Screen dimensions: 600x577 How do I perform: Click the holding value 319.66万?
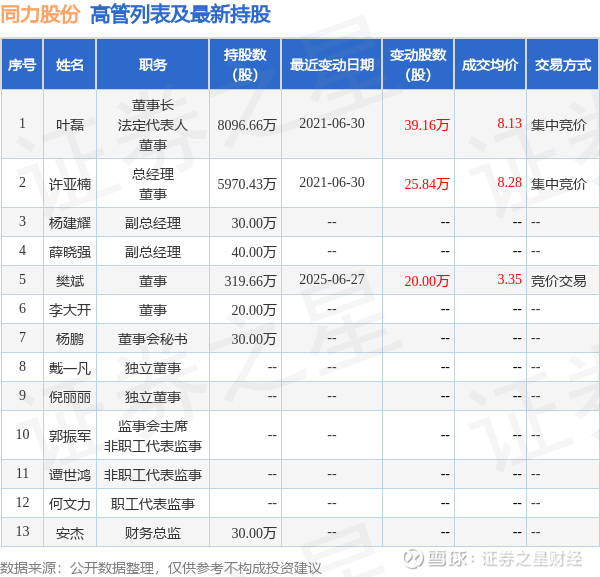pyautogui.click(x=250, y=281)
